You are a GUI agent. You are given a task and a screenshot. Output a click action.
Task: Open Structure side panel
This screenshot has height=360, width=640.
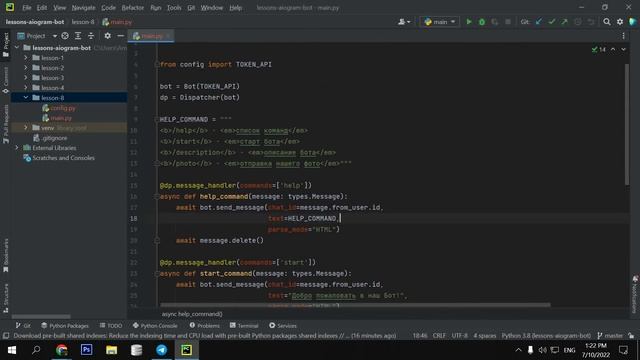6,298
